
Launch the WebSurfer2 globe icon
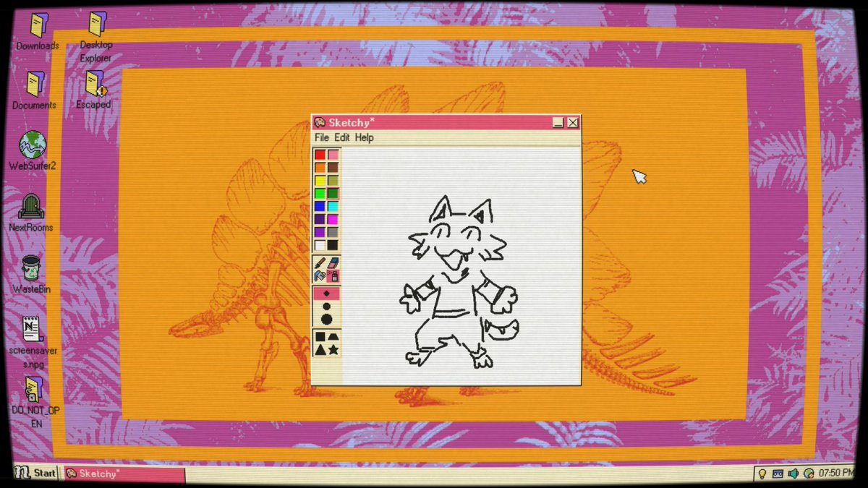(x=33, y=145)
